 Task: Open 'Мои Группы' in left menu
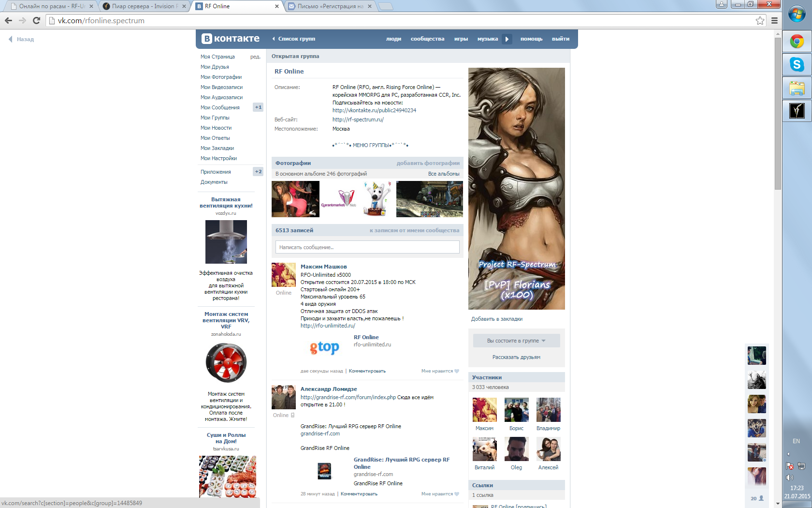click(x=215, y=118)
